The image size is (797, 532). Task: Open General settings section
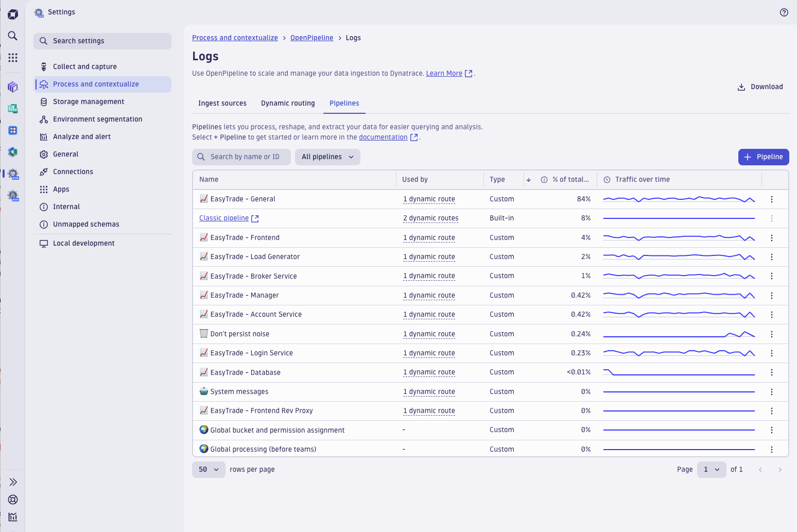coord(102,155)
